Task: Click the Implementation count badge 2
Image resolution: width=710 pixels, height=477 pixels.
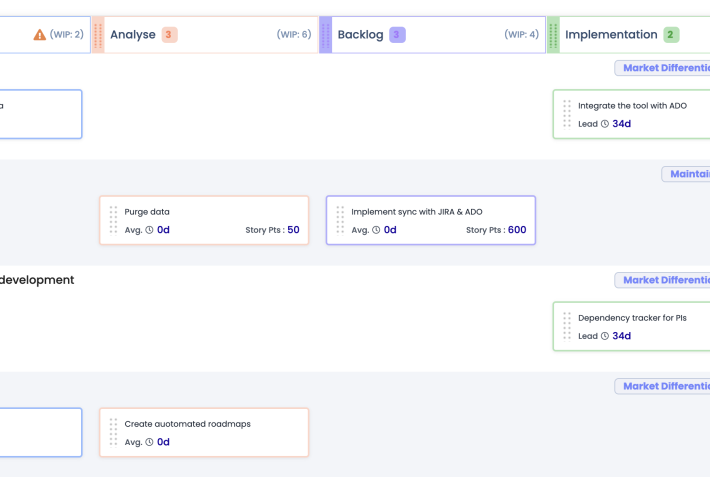Action: (x=670, y=35)
